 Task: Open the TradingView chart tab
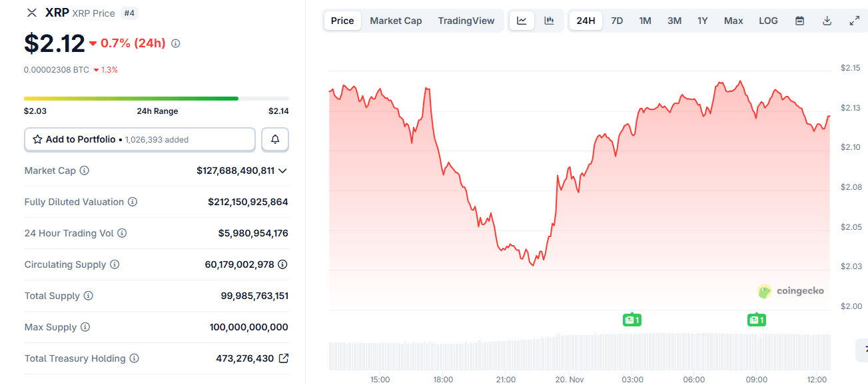[466, 21]
